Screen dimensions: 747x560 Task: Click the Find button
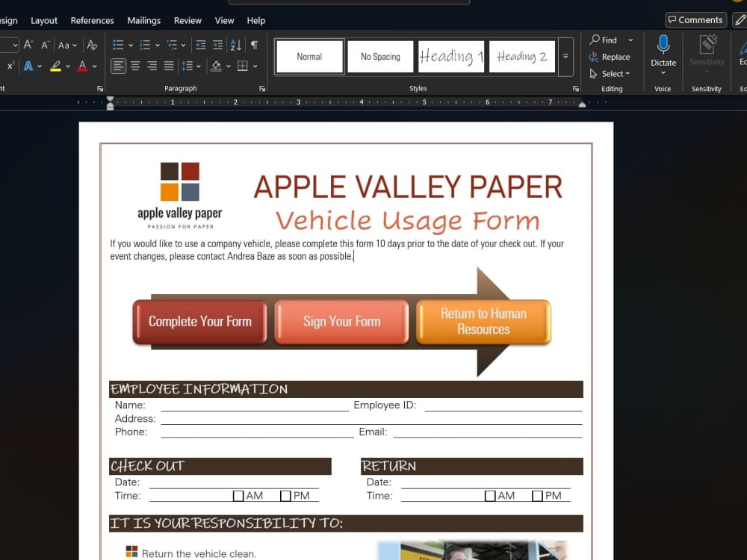[603, 40]
